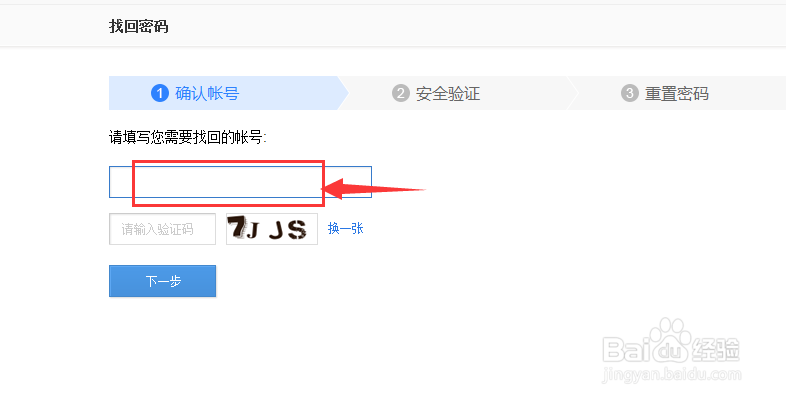This screenshot has height=402, width=786.
Task: Click the 请填写您需要找回的帐号 label text
Action: click(x=187, y=137)
